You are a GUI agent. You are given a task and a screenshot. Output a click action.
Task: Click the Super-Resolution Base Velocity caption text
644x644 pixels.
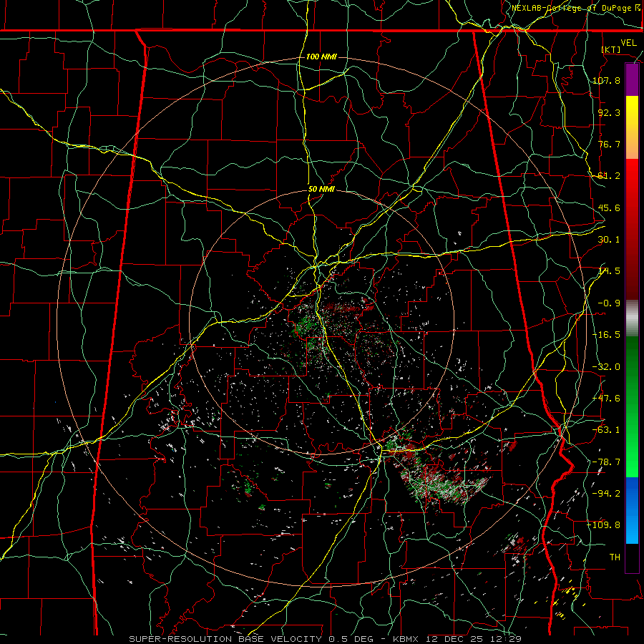click(326, 639)
